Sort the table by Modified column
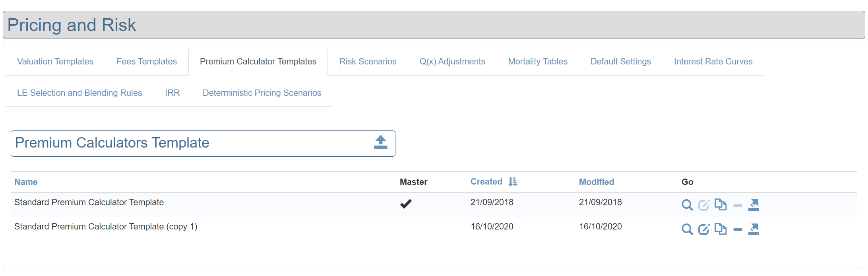This screenshot has width=868, height=276. (x=596, y=182)
